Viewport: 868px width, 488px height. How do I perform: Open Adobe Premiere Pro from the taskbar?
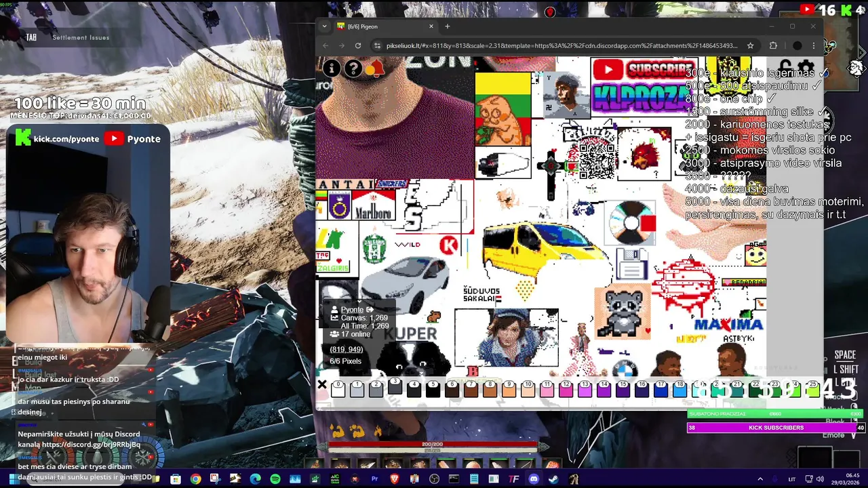pyautogui.click(x=374, y=479)
